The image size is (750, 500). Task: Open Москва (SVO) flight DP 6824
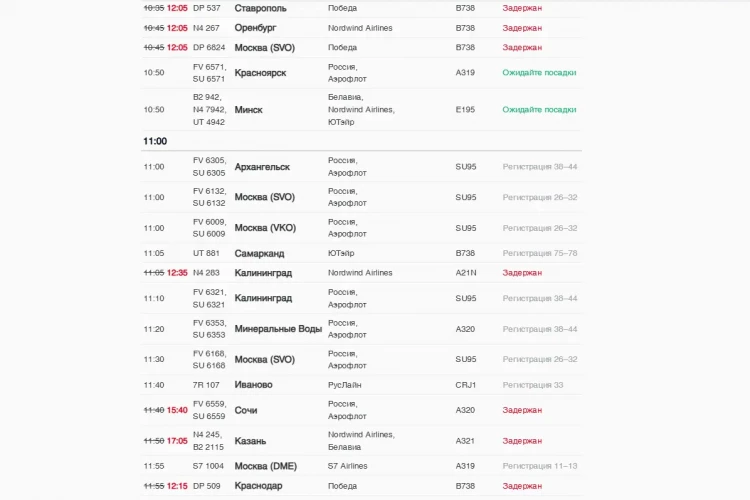[361, 47]
